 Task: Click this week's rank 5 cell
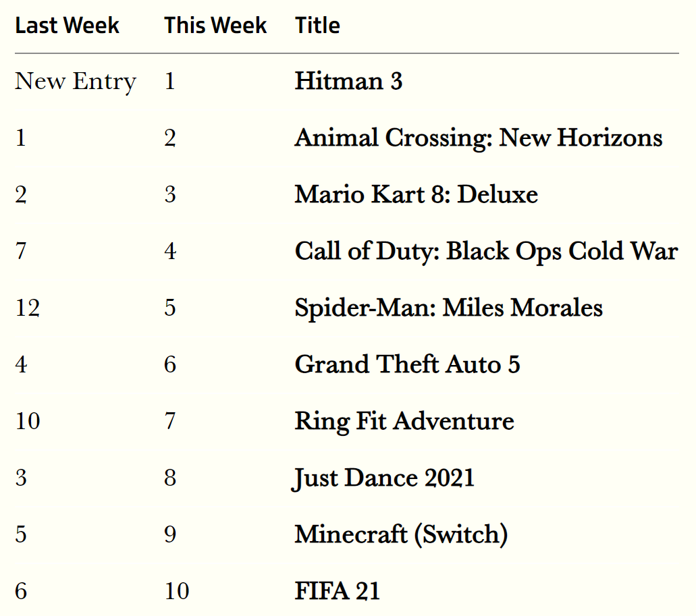click(x=170, y=308)
